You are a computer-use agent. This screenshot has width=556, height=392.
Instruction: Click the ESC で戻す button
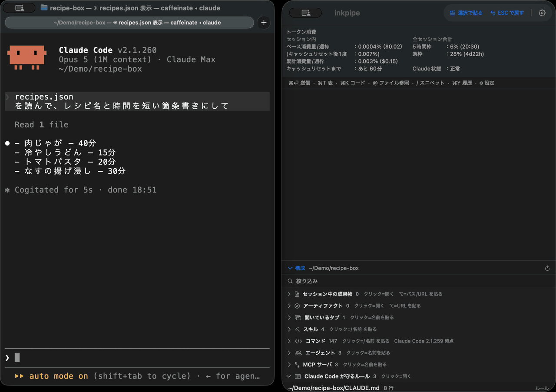[507, 13]
